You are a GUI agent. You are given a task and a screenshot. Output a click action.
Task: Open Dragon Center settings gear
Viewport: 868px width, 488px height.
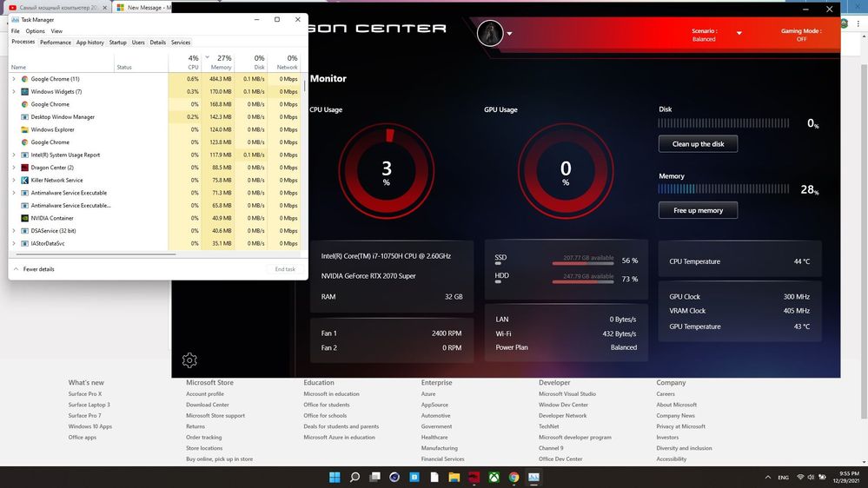point(189,360)
